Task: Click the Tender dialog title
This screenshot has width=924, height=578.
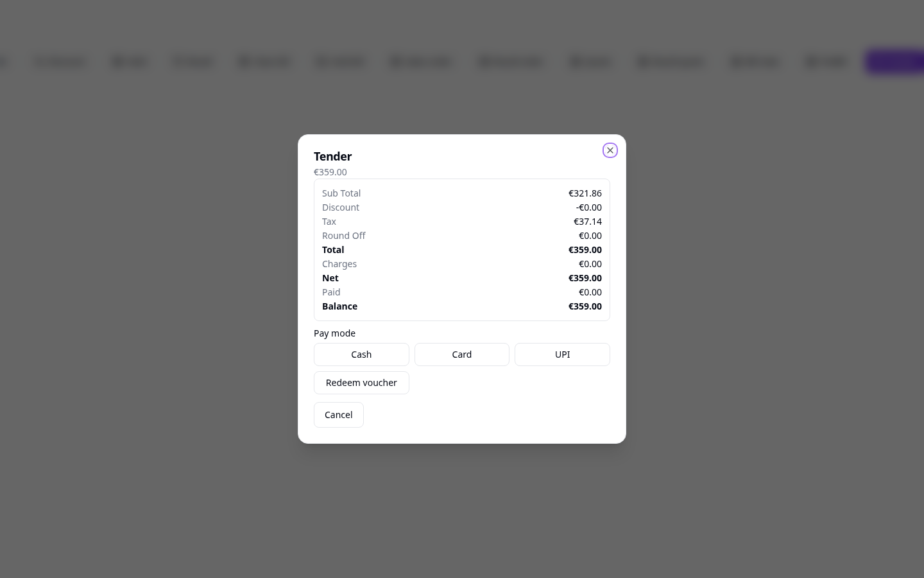Action: click(333, 156)
